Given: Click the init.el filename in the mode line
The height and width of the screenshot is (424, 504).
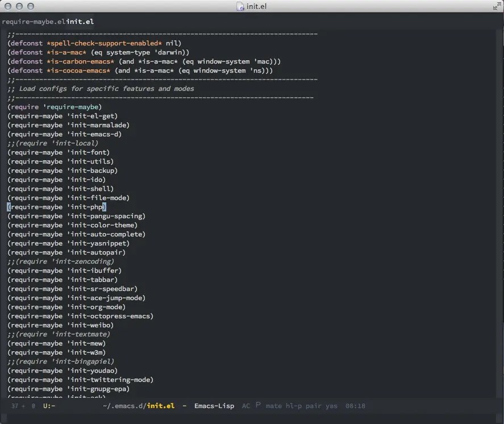Looking at the screenshot, I should tap(161, 406).
